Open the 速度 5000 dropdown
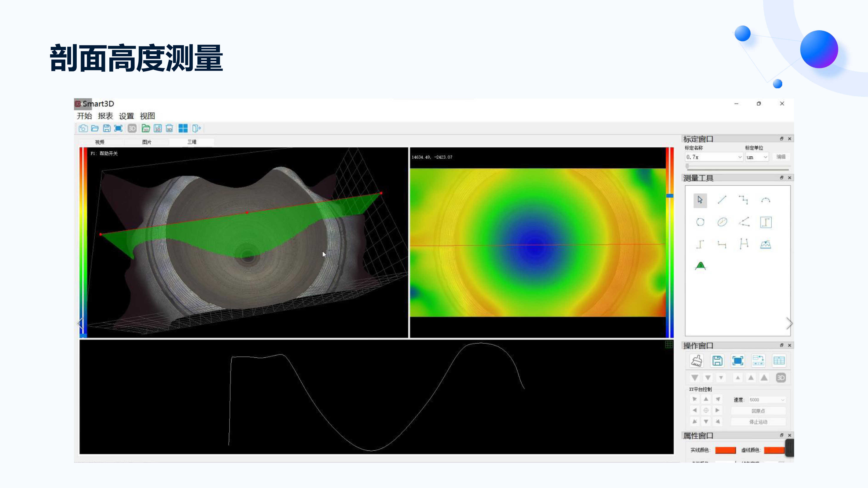868x488 pixels. [767, 400]
